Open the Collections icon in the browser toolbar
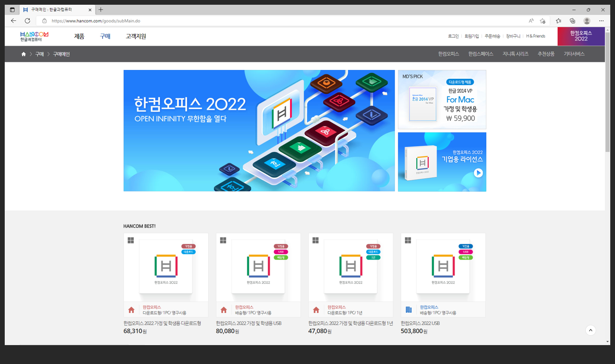This screenshot has width=615, height=364. pos(572,21)
